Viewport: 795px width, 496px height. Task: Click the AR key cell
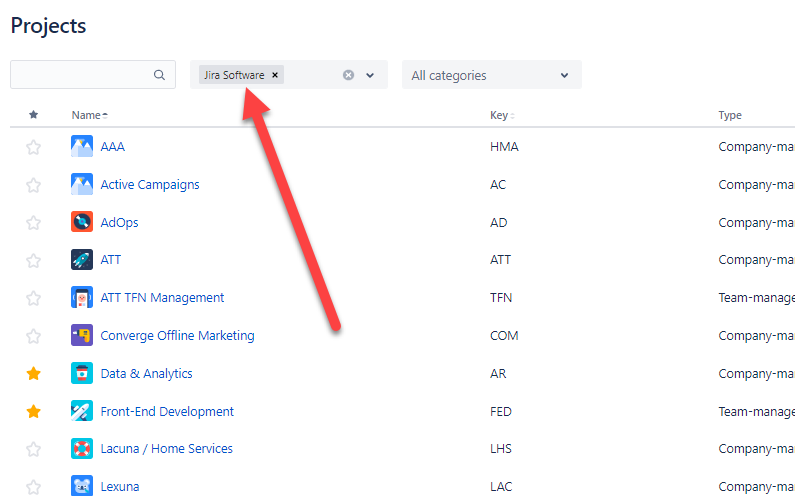pos(498,374)
